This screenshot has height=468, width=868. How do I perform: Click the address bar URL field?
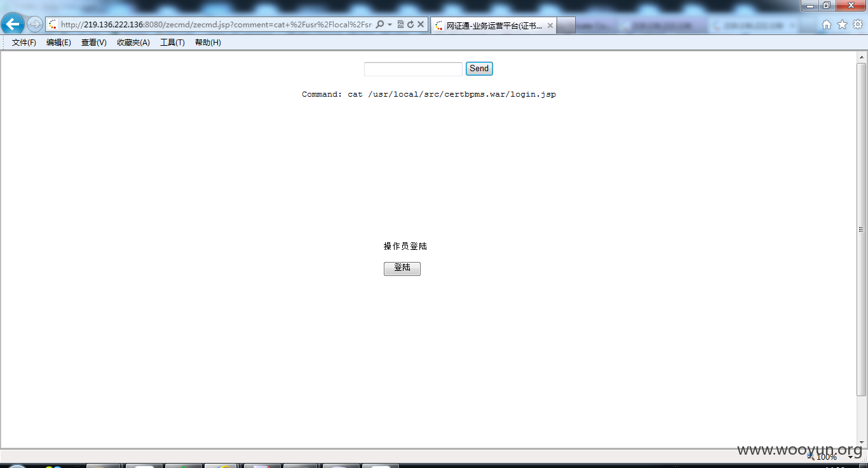click(216, 25)
